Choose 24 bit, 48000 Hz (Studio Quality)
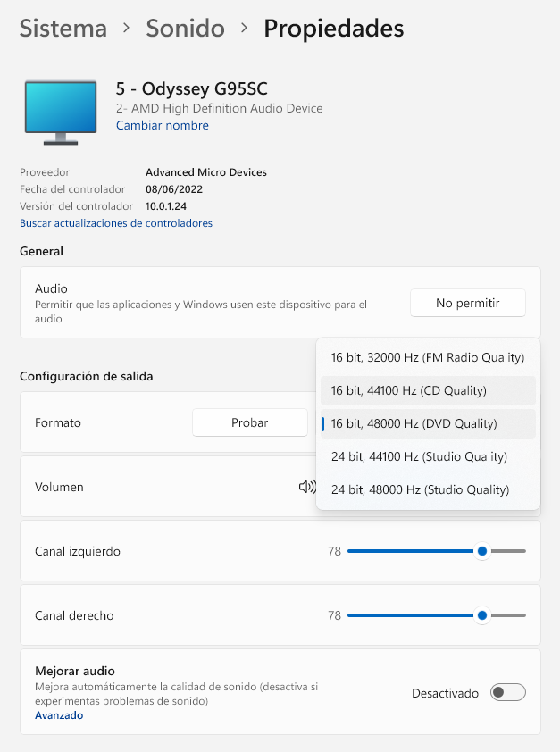The width and height of the screenshot is (560, 752). 428,489
